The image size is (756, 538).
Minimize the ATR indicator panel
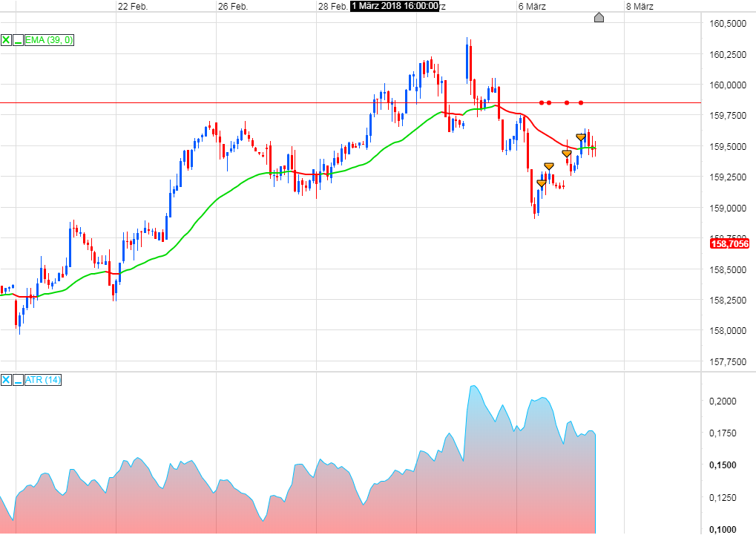18,380
